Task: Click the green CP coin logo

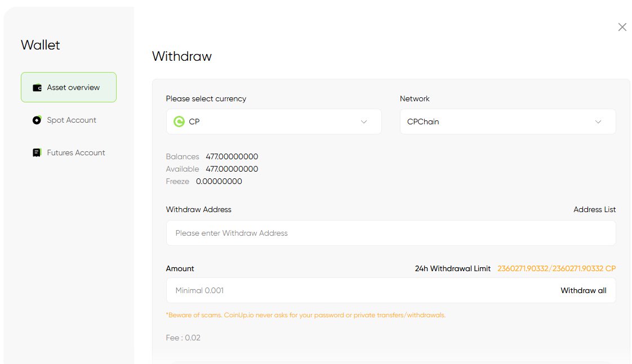Action: (x=179, y=122)
